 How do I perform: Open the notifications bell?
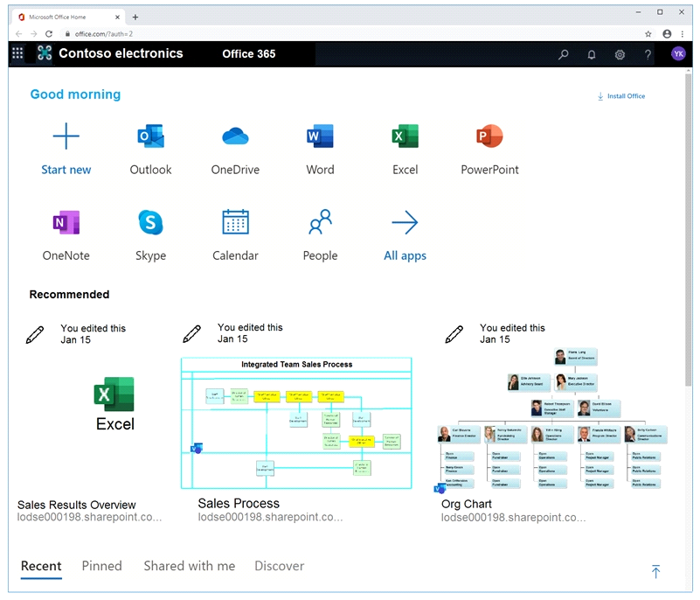pos(592,54)
